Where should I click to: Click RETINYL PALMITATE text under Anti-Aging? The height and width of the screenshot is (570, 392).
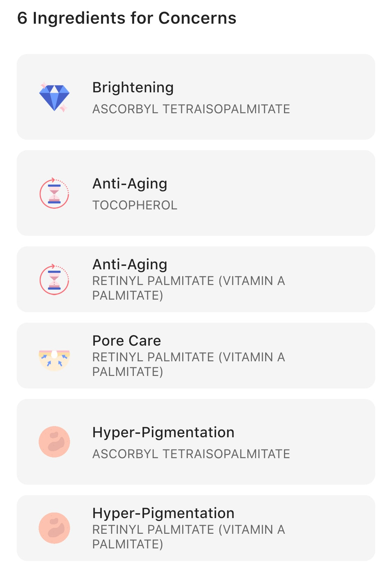point(189,288)
